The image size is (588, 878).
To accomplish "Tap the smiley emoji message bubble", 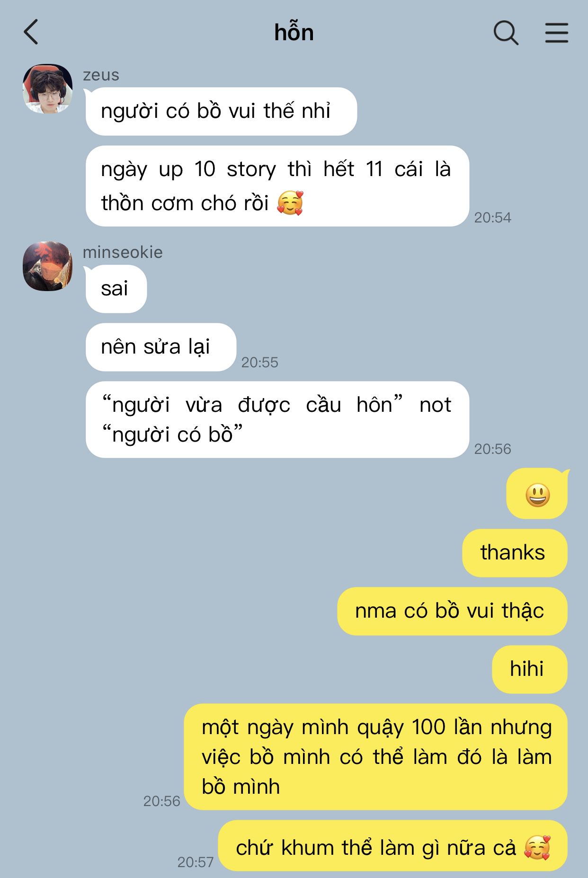I will (x=537, y=494).
